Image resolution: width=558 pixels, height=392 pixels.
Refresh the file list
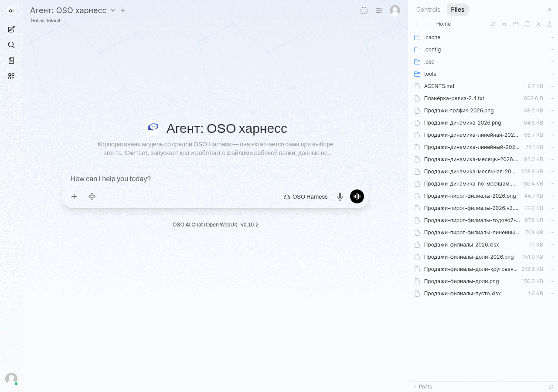(x=493, y=24)
